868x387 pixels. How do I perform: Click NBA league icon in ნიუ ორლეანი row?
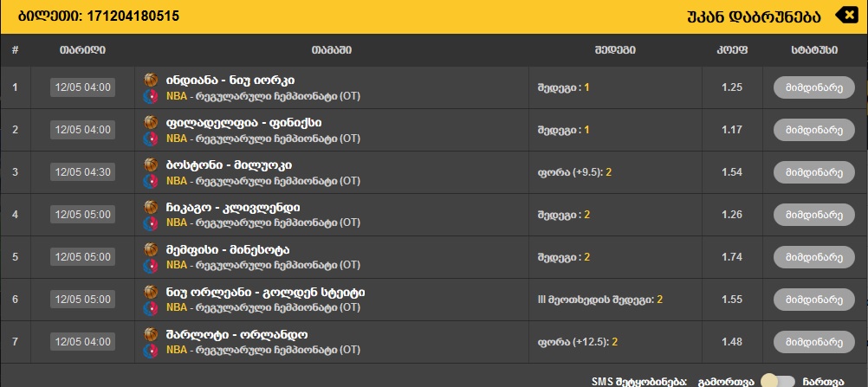tap(151, 308)
